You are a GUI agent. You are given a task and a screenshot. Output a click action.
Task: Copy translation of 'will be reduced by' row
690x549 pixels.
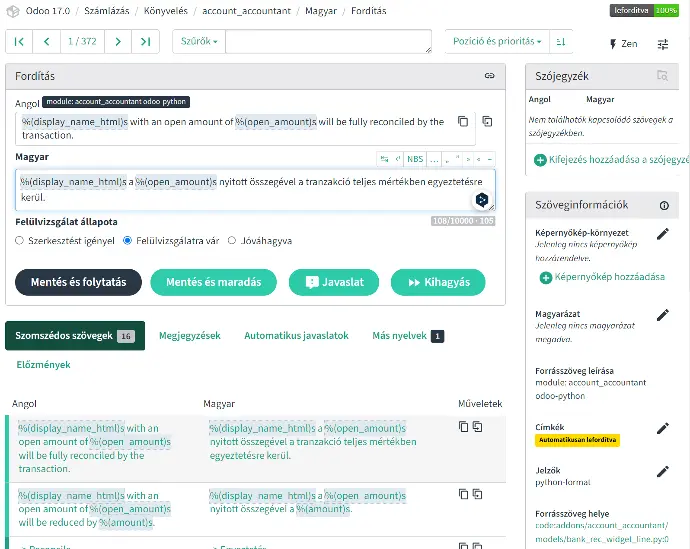pyautogui.click(x=463, y=494)
